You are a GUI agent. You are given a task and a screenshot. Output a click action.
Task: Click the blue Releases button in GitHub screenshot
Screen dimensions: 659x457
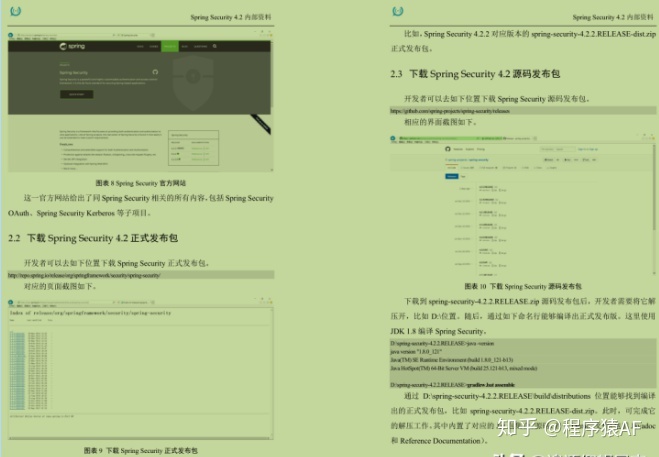(x=452, y=176)
